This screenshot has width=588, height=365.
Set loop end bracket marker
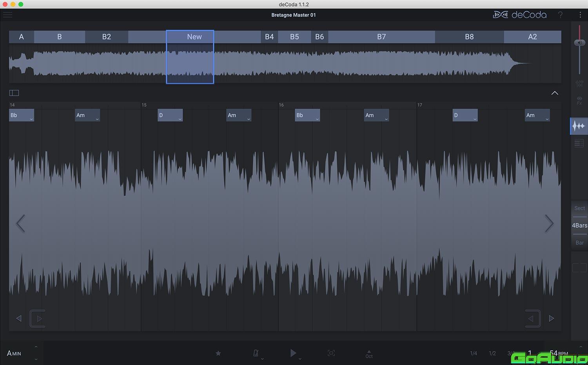click(x=533, y=318)
